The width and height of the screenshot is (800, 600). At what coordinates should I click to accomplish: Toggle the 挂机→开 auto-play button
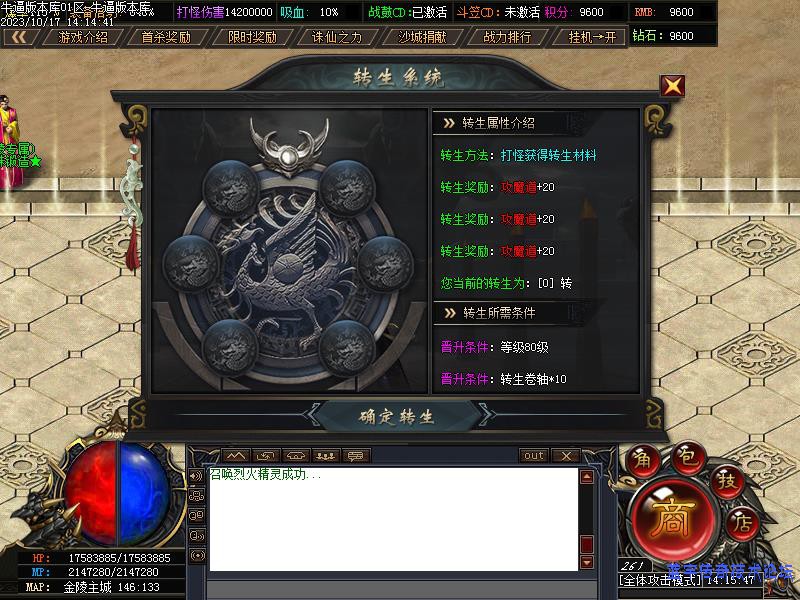(x=592, y=37)
